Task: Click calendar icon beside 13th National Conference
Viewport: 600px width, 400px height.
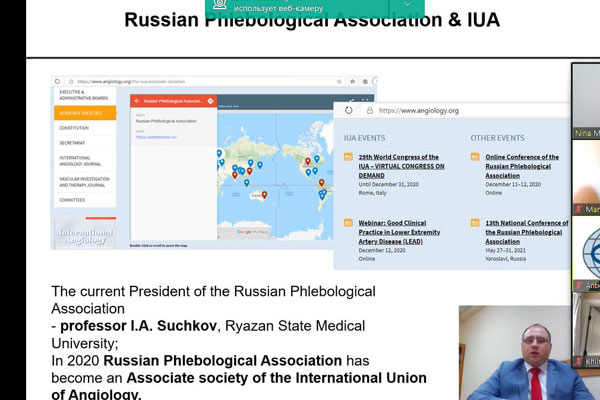Action: point(475,222)
